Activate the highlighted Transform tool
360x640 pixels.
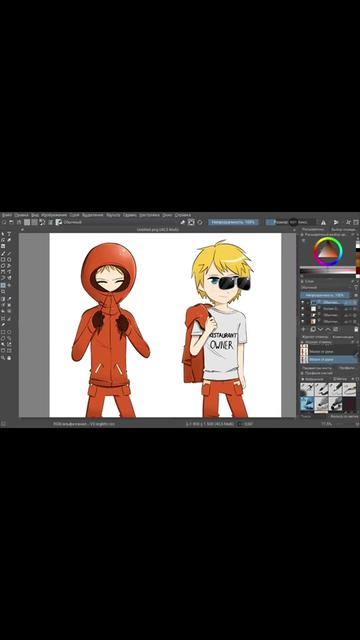click(3, 285)
